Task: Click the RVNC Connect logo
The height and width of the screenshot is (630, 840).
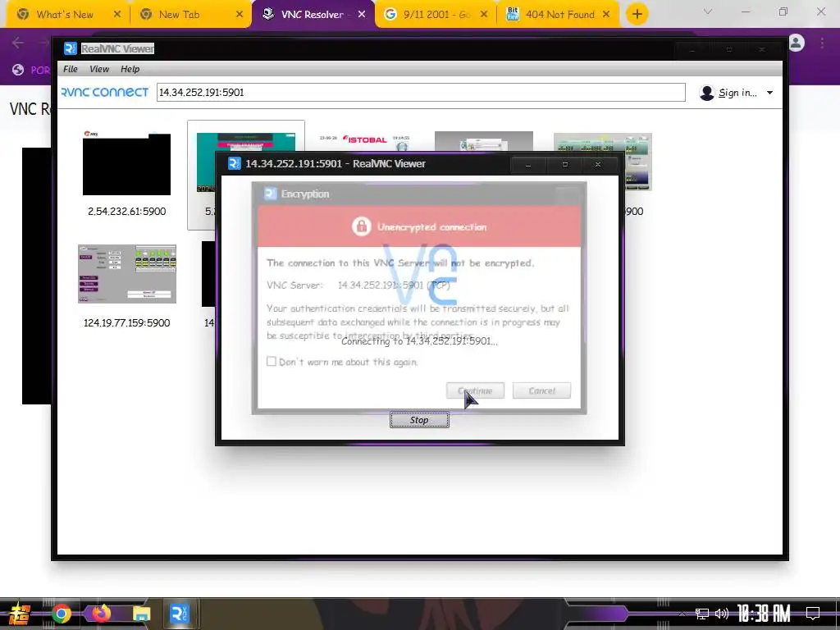Action: [105, 92]
